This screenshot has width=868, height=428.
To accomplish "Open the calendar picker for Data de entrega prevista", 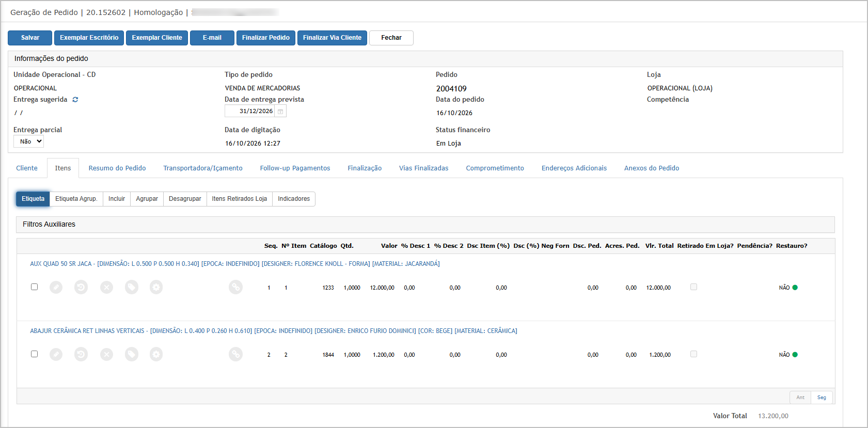I will [280, 112].
